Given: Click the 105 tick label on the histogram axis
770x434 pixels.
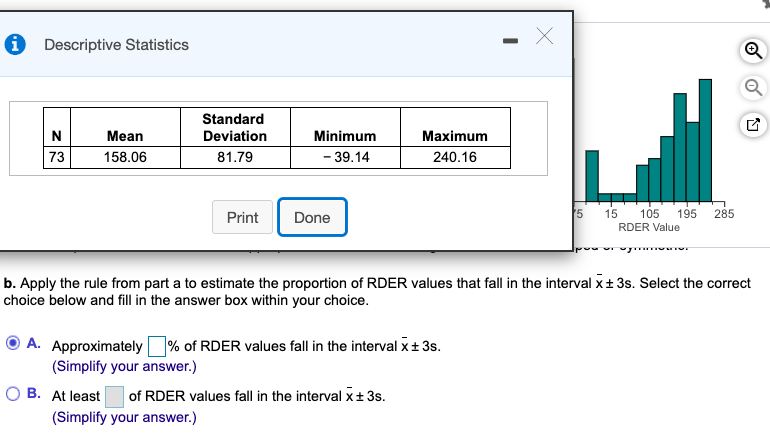Looking at the screenshot, I should point(649,214).
